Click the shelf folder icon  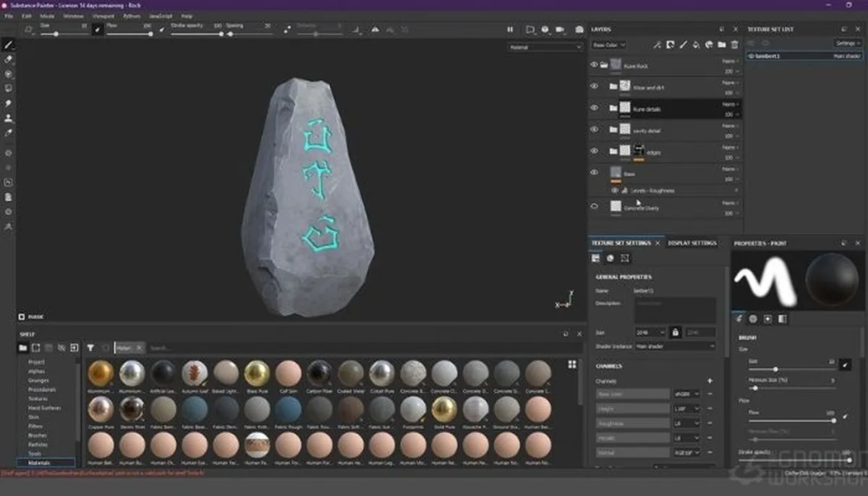[x=23, y=348]
